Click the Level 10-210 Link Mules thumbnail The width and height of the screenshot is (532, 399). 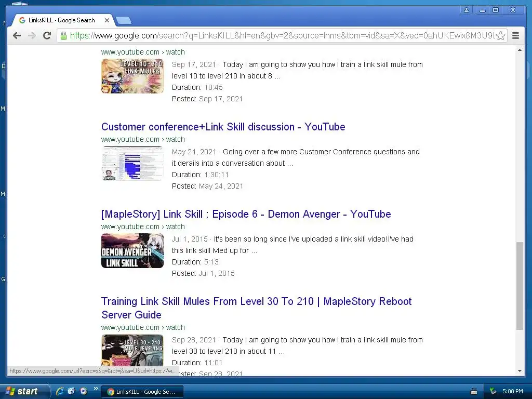coord(132,76)
